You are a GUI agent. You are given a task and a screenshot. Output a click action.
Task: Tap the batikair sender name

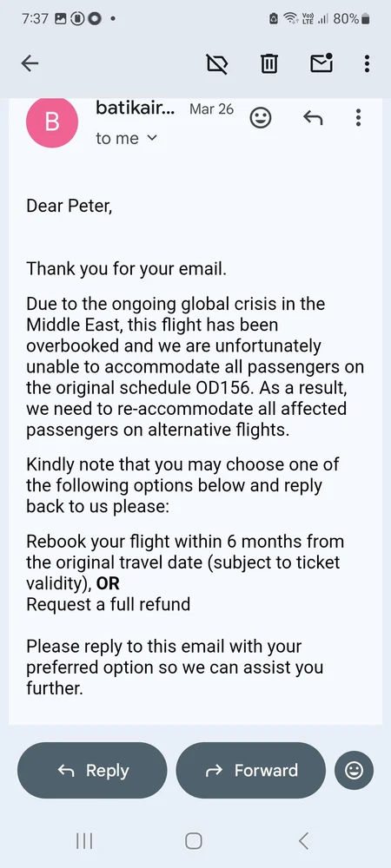[x=136, y=108]
